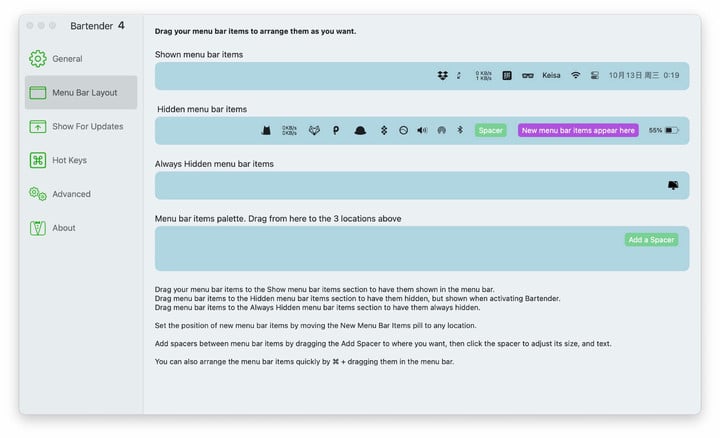Open the About section
The width and height of the screenshot is (720, 438).
[x=81, y=228]
